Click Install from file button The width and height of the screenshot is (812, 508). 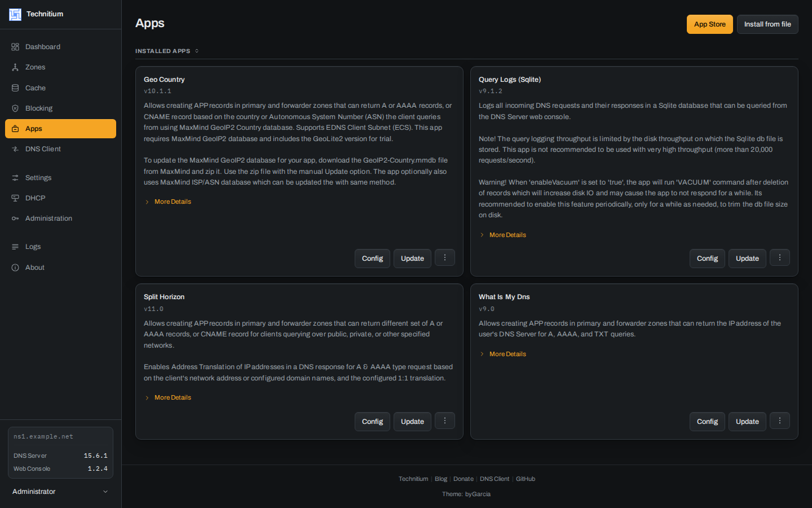click(x=767, y=24)
